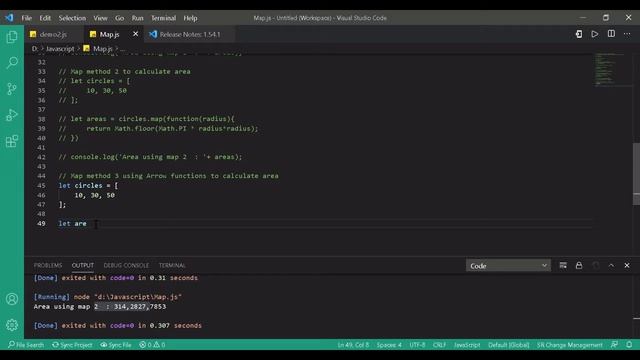Screen dimensions: 640x360
Task: Open the Extensions view
Action: [x=12, y=141]
